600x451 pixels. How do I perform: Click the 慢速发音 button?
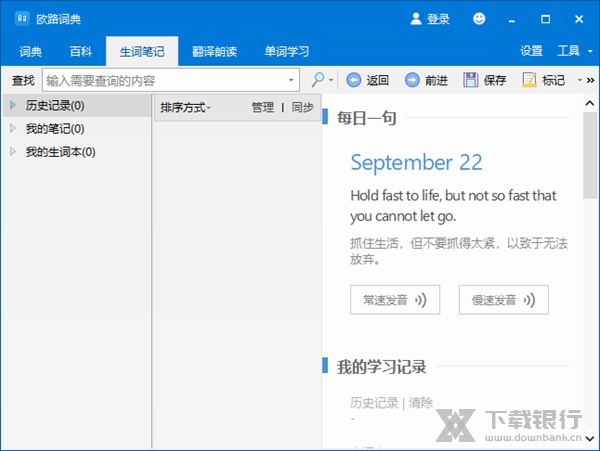coord(504,300)
